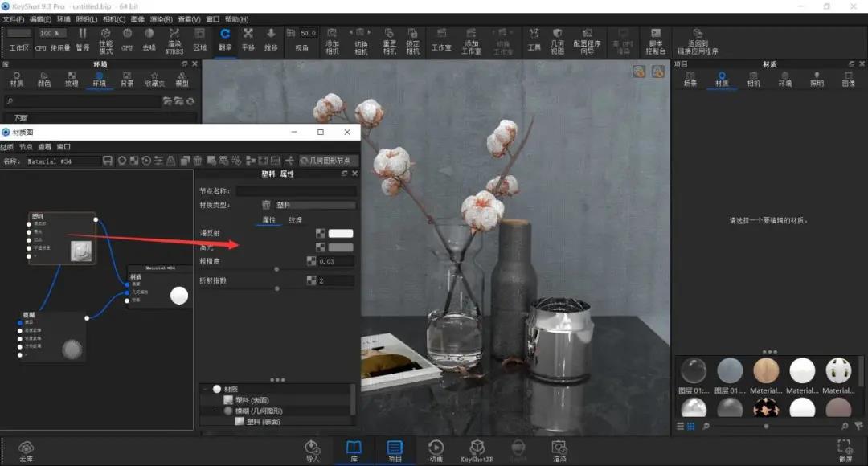The image size is (868, 466).
Task: Toggle the 去噪 denoise option
Action: (149, 40)
